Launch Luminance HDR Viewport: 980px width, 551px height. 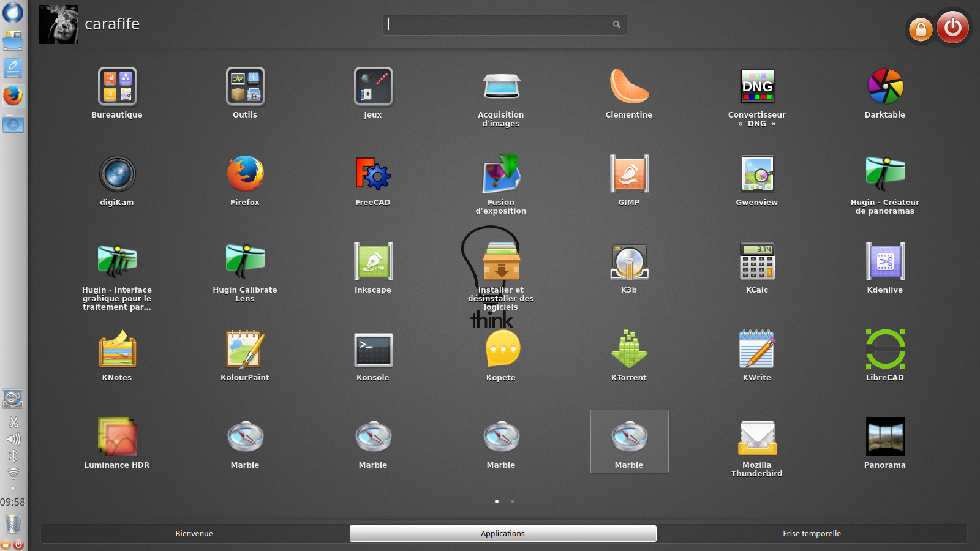pyautogui.click(x=117, y=443)
